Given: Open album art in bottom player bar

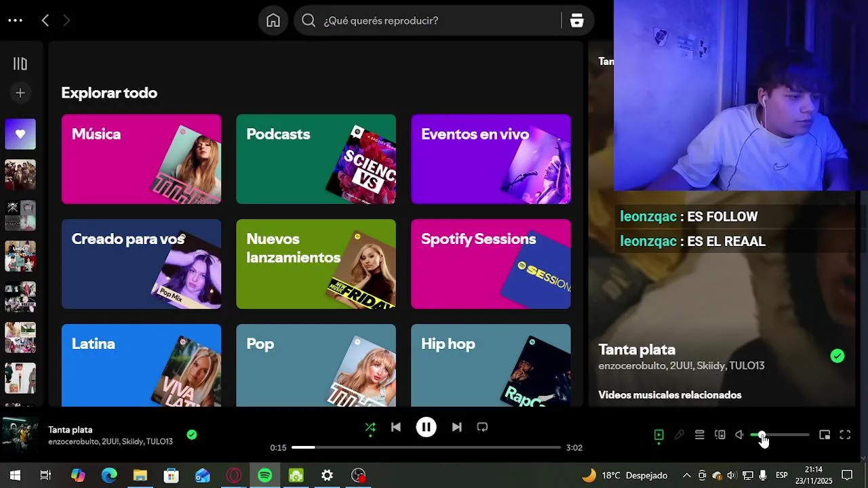Looking at the screenshot, I should [x=20, y=435].
